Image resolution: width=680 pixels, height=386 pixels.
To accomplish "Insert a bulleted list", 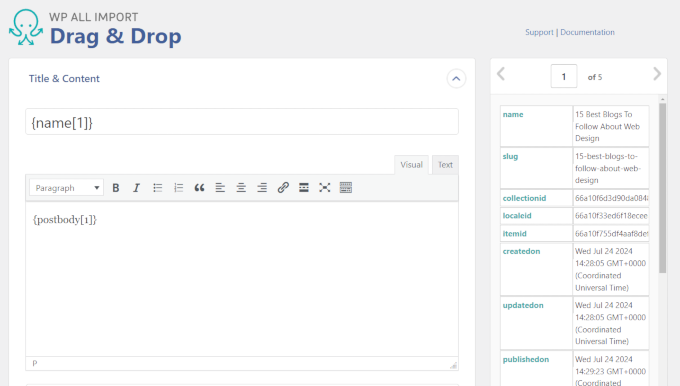I will click(157, 188).
